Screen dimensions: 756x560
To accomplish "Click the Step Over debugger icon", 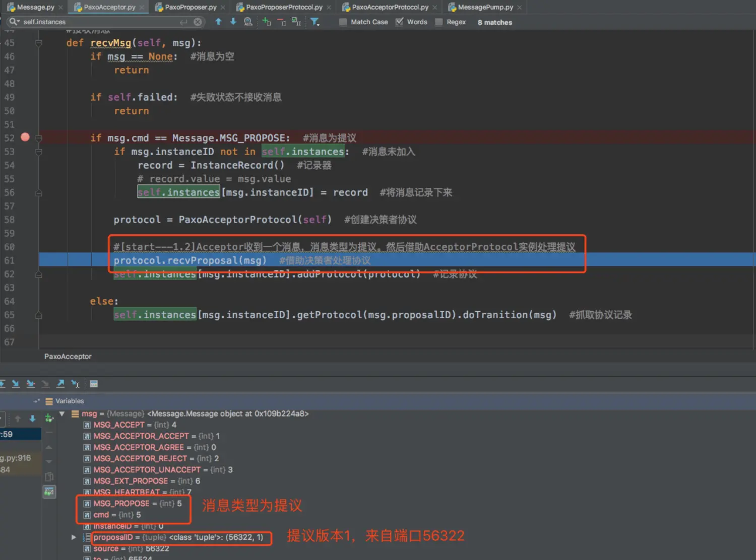I will pos(3,384).
